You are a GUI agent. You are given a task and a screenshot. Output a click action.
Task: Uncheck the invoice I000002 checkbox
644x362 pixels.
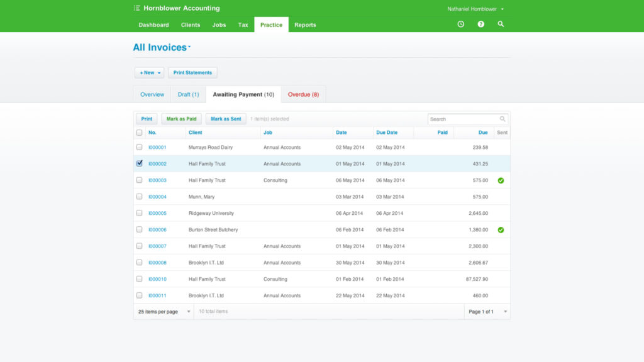(139, 163)
